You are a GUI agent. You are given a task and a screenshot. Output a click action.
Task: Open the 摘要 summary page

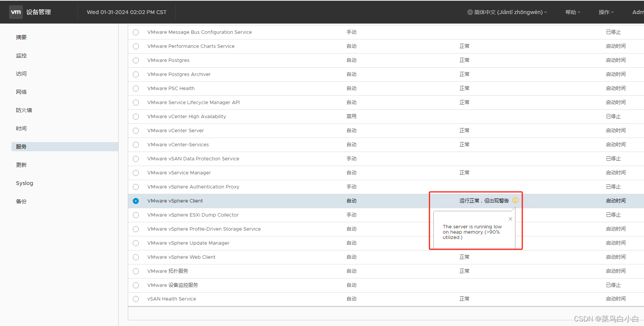click(x=21, y=37)
